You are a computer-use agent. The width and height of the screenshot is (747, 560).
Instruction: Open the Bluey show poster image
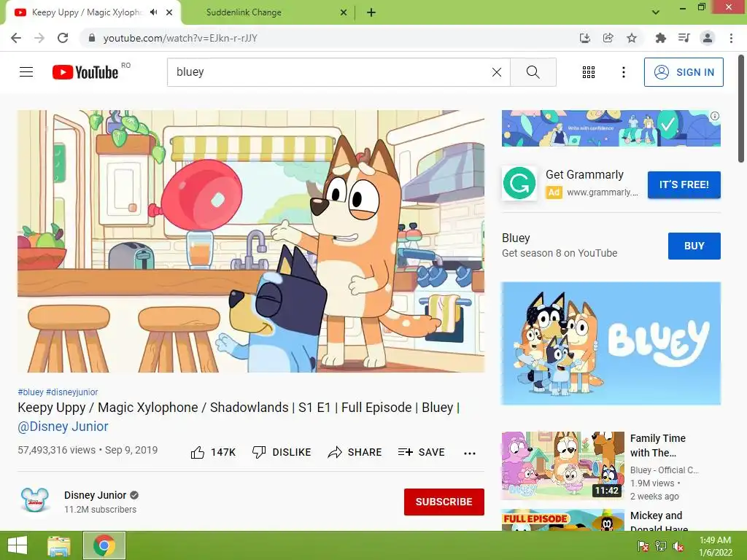(x=611, y=343)
